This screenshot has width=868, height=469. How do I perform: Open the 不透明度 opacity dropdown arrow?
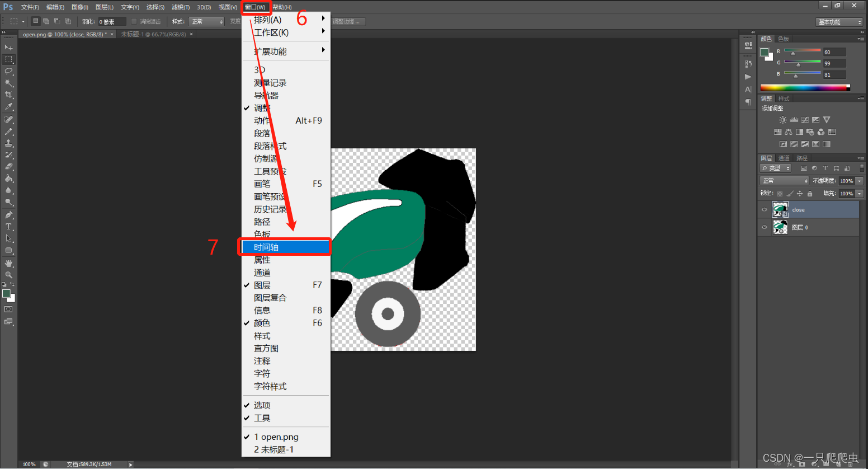(860, 181)
